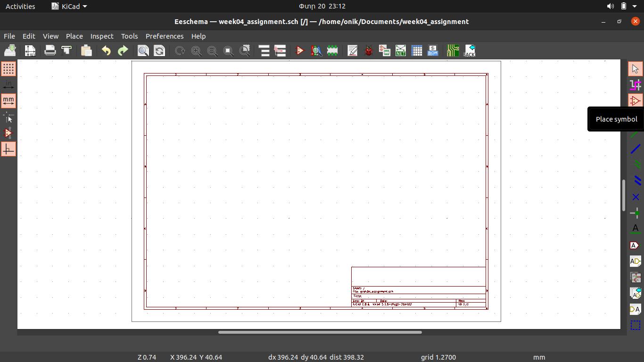Open Annotate schematic symbols tool
This screenshot has height=362, width=644.
pos(352,50)
